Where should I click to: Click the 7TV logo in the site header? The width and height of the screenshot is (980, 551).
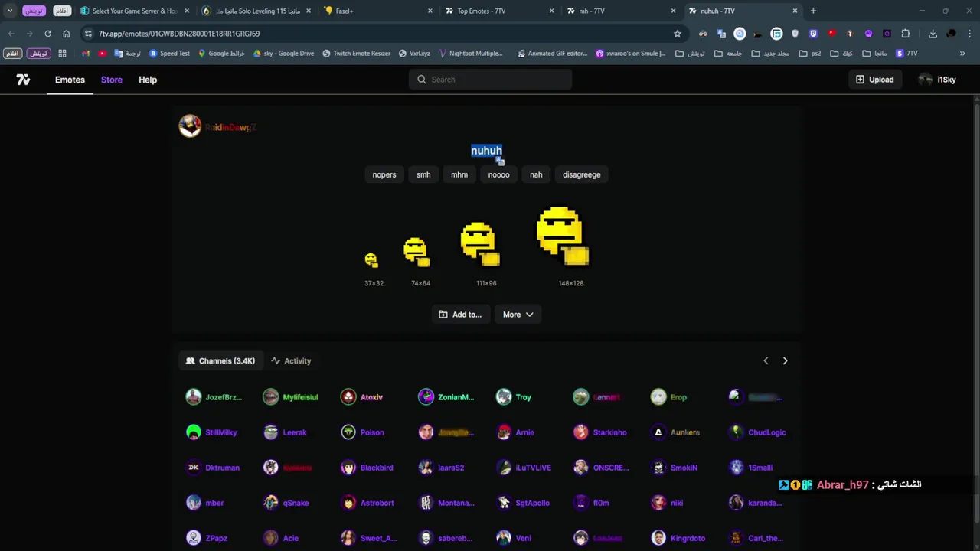[23, 80]
